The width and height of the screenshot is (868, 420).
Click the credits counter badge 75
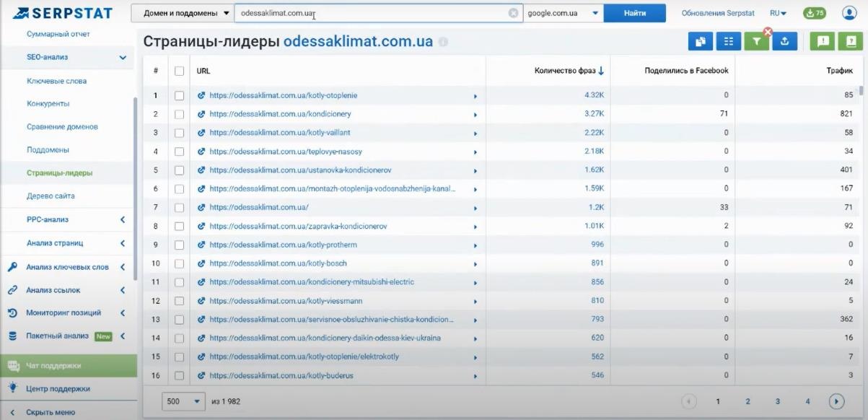[x=815, y=13]
